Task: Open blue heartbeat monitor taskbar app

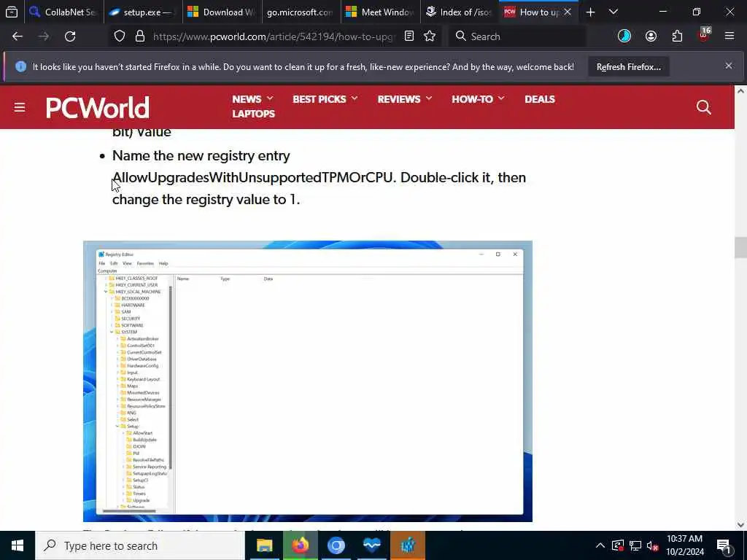Action: click(x=371, y=545)
